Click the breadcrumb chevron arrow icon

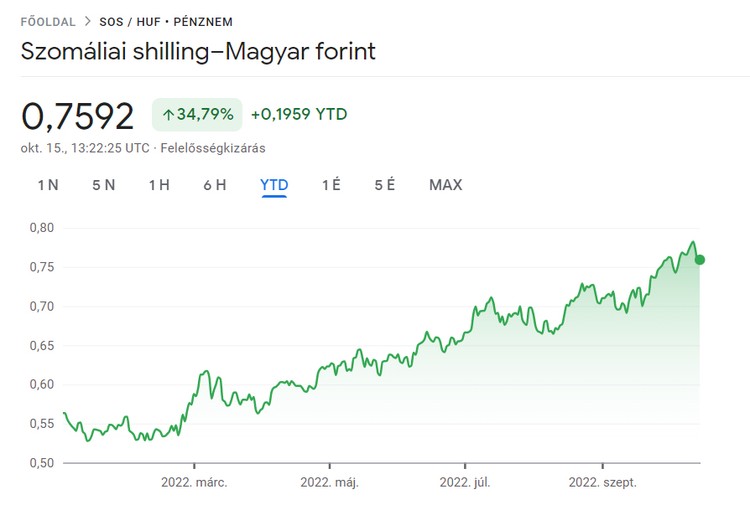click(88, 20)
